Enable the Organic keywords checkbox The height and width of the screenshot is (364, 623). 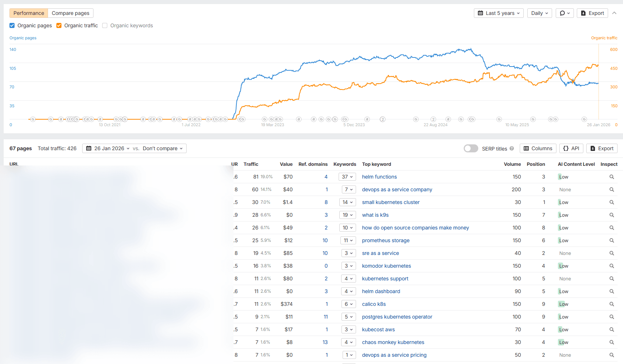(x=105, y=25)
